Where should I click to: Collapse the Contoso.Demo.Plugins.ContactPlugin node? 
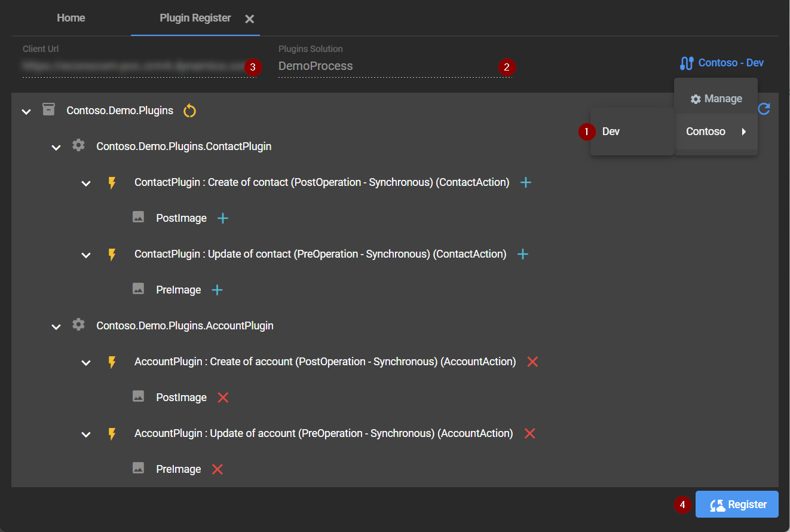pyautogui.click(x=56, y=147)
